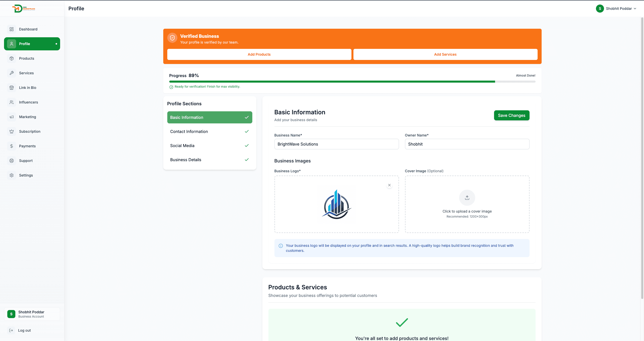Click the 'Almost Done!' status text

526,76
